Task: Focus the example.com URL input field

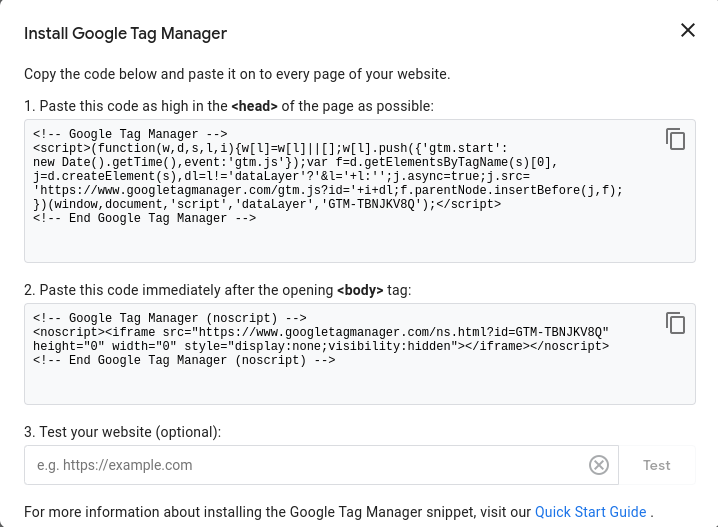Action: pos(305,465)
